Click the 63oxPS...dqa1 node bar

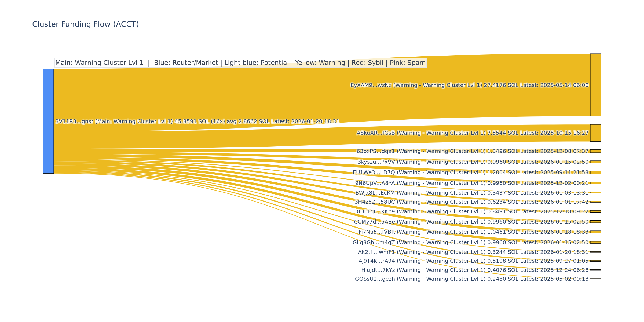(x=595, y=151)
